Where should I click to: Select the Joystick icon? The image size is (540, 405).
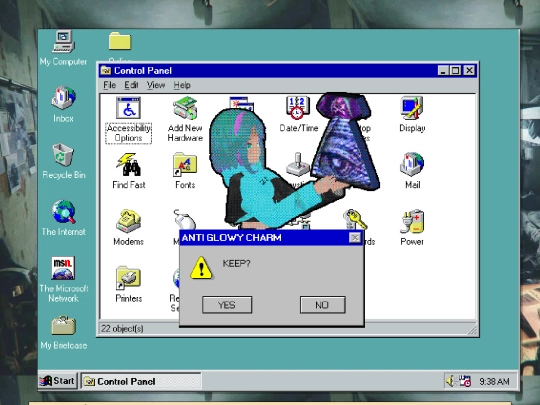tap(297, 165)
